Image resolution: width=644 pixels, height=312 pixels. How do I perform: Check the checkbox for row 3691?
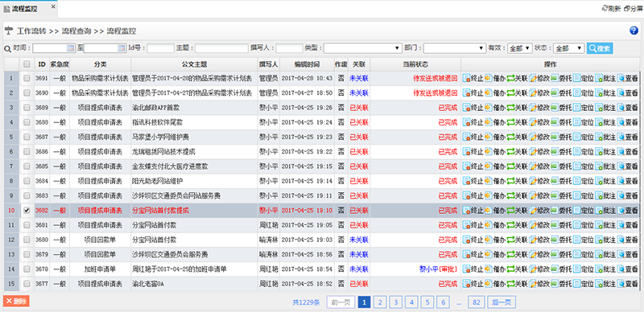click(x=27, y=79)
